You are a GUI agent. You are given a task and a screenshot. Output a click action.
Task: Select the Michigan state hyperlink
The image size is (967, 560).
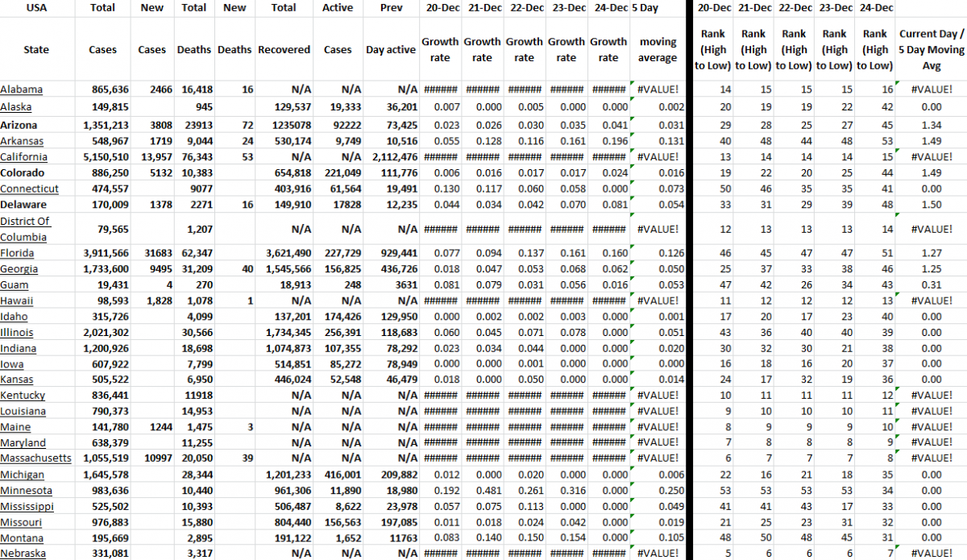pyautogui.click(x=22, y=475)
